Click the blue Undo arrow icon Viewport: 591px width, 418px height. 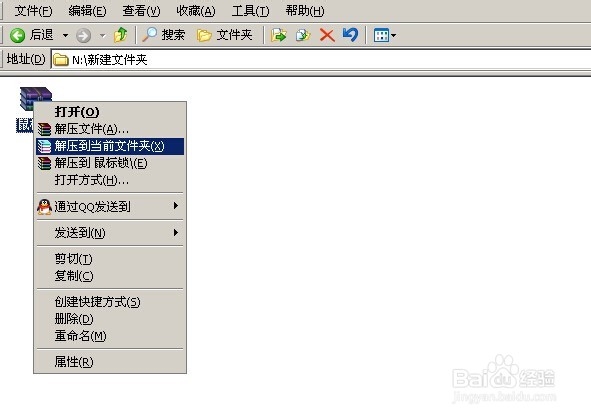tap(351, 35)
